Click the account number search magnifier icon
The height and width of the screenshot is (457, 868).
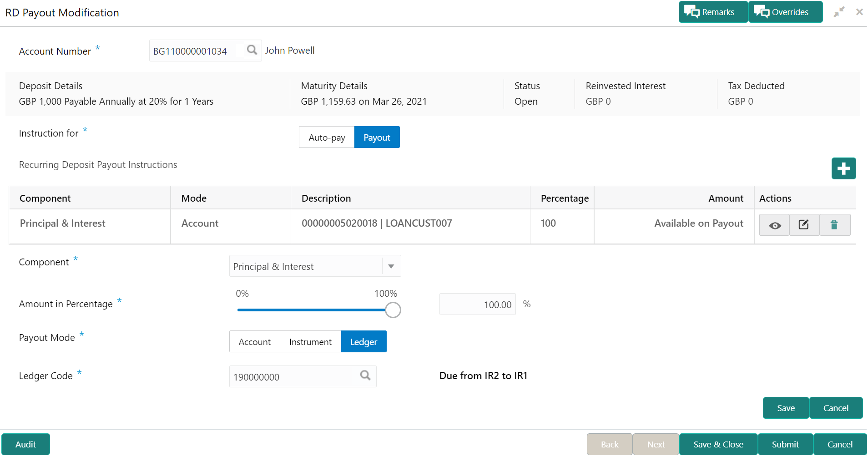pyautogui.click(x=252, y=50)
